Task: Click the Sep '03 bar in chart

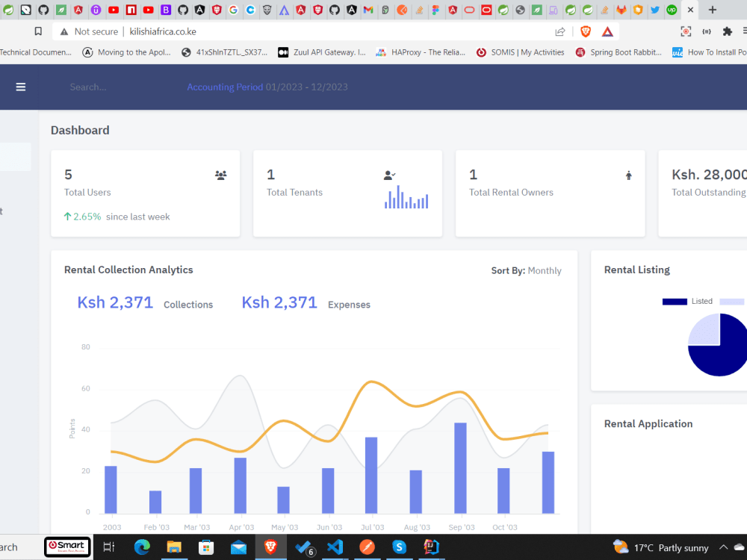Action: point(460,468)
